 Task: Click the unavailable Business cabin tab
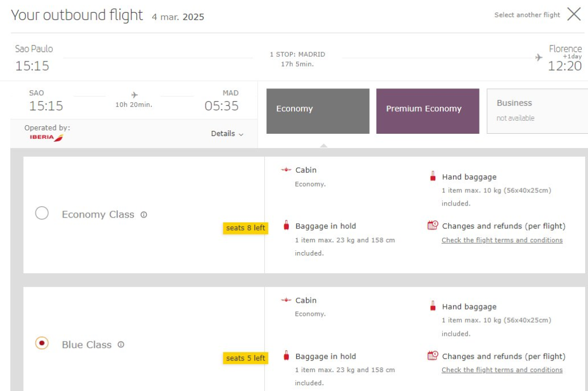(x=537, y=111)
